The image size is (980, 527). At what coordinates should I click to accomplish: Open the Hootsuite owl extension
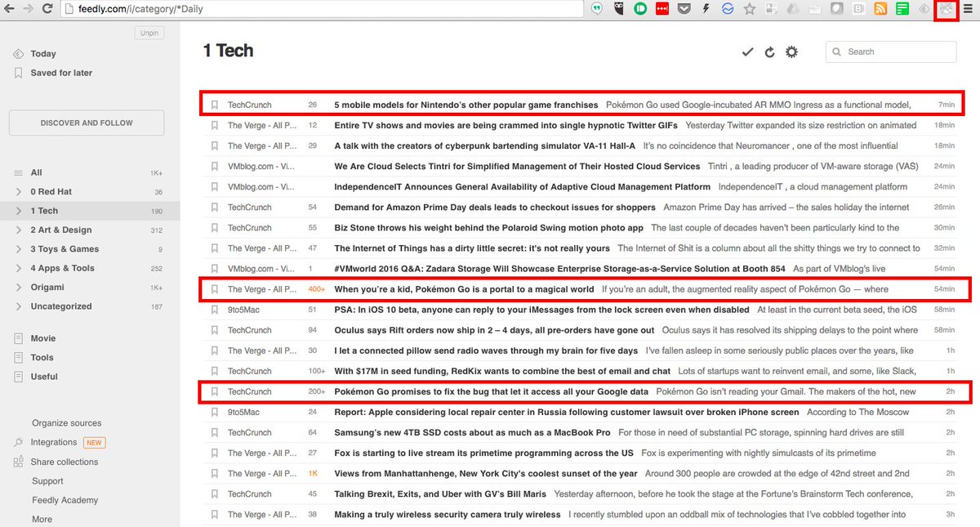tap(620, 9)
